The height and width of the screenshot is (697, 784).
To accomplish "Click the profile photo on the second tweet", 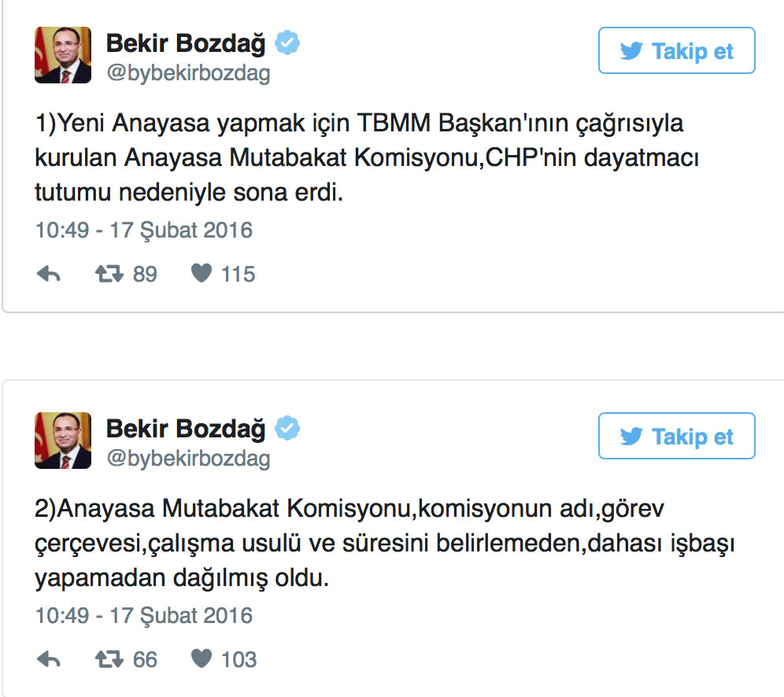I will [x=63, y=441].
